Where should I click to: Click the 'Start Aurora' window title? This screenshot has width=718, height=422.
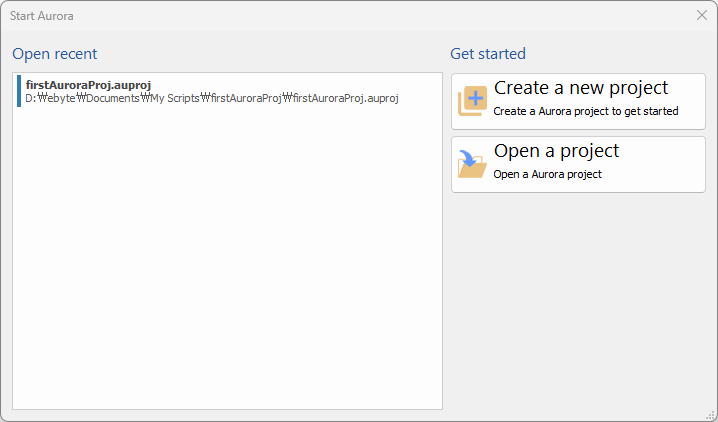[x=42, y=16]
